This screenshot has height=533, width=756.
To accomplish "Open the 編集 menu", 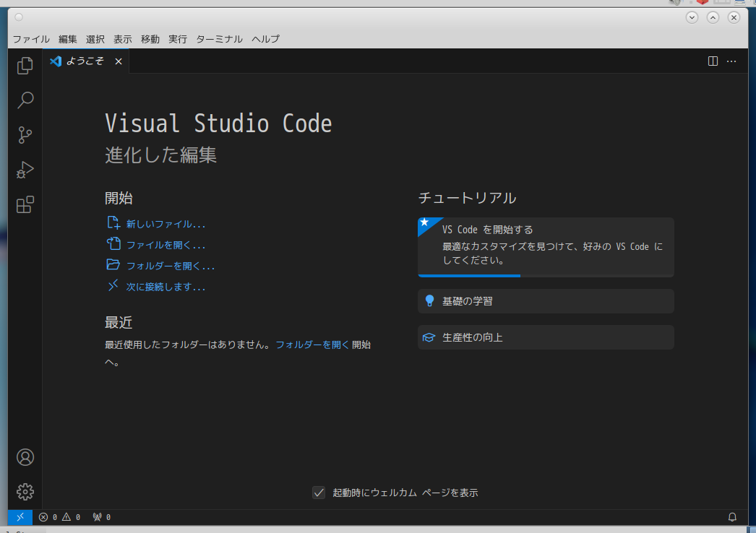I will (67, 39).
